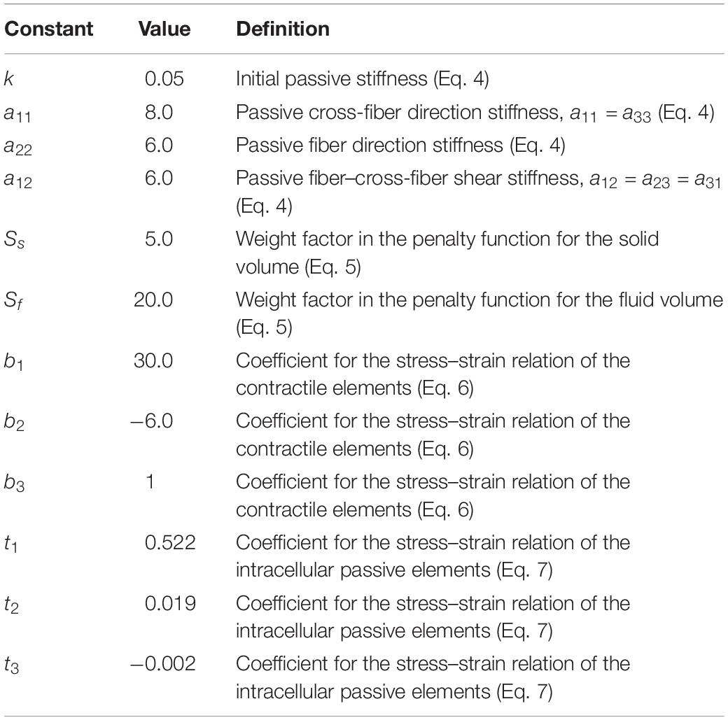Click the 0.019 value for t2
The width and height of the screenshot is (728, 720).
click(170, 603)
